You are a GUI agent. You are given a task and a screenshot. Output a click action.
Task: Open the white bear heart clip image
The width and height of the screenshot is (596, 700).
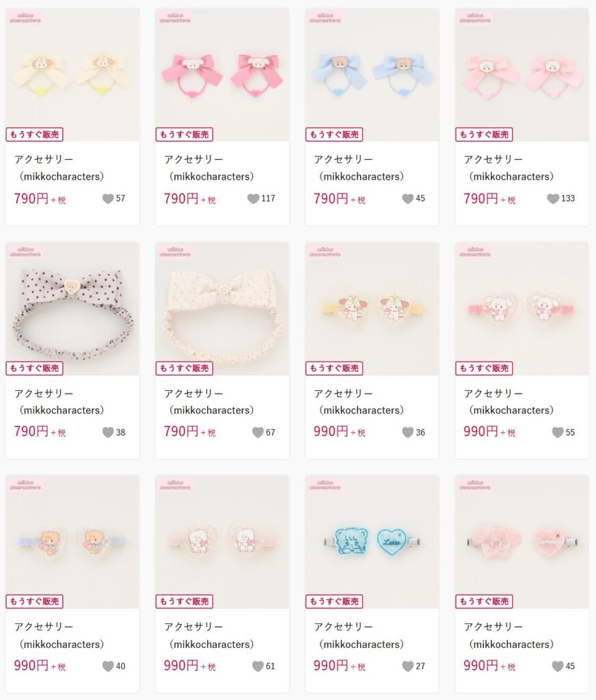pos(222,541)
